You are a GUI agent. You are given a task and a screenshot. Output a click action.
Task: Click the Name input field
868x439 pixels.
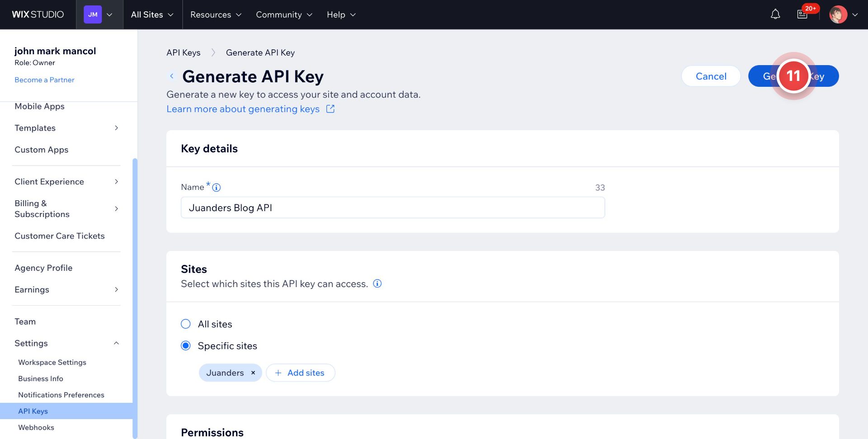(393, 208)
